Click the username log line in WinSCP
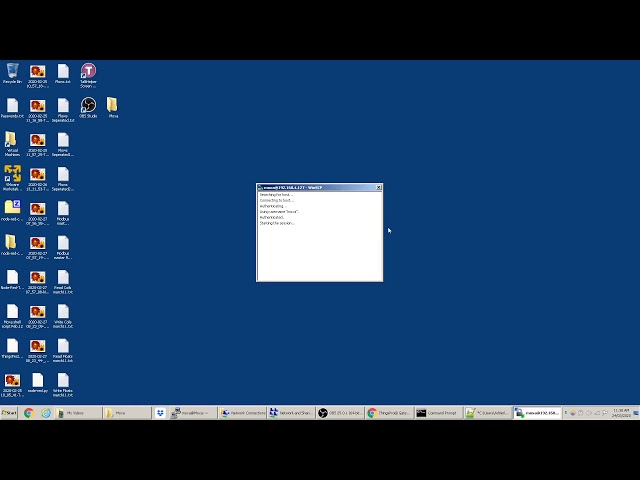 tap(279, 212)
